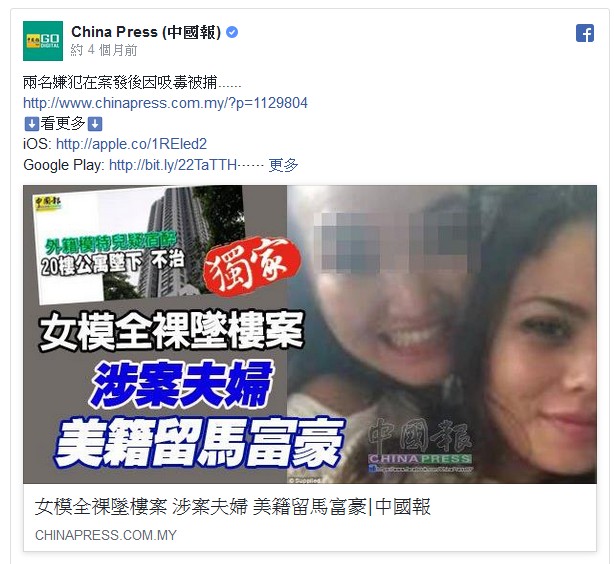The height and width of the screenshot is (564, 614).
Task: Click the CHINAPRESS.COM.MY domain caption
Action: pyautogui.click(x=106, y=535)
